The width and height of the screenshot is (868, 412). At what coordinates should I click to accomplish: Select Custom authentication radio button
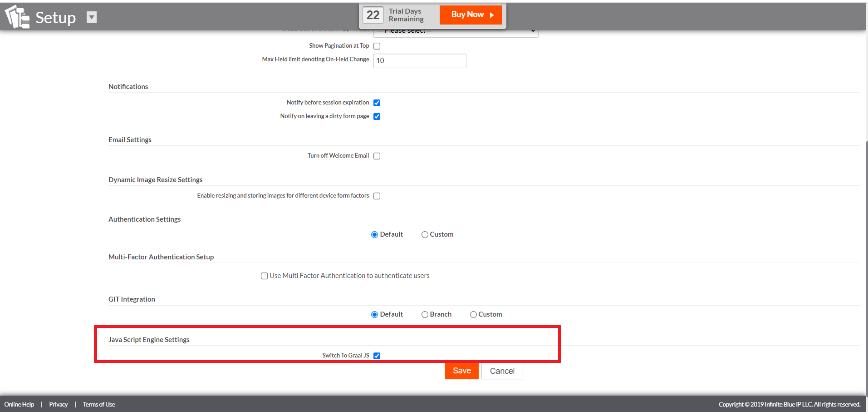pos(425,235)
